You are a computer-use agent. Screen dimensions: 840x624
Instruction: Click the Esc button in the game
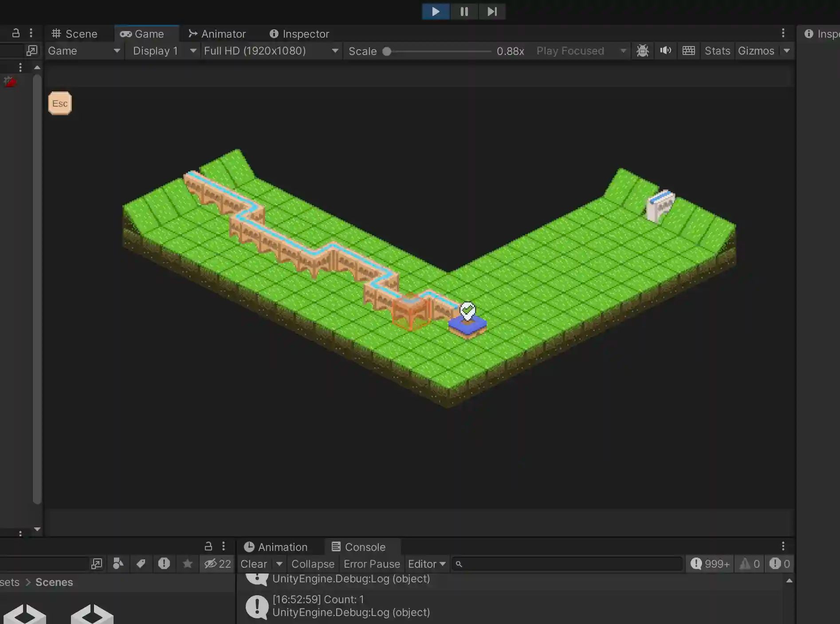(x=60, y=104)
